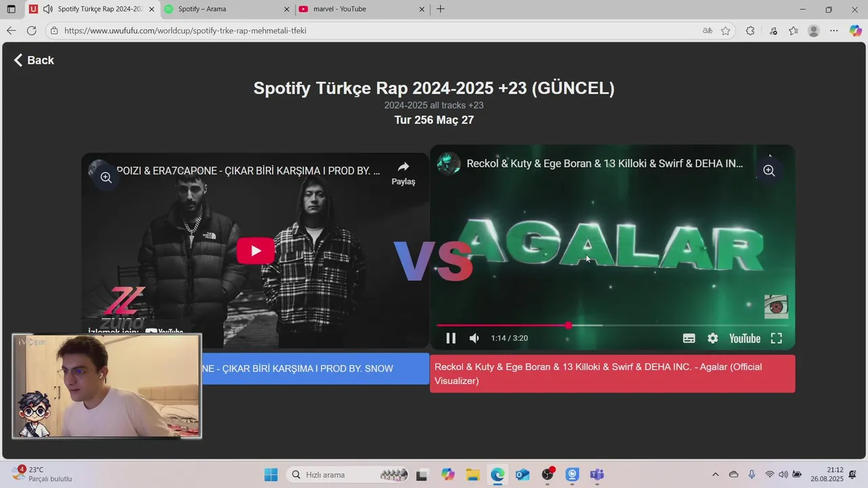
Task: Open Edge Settings and more menu
Action: [834, 30]
